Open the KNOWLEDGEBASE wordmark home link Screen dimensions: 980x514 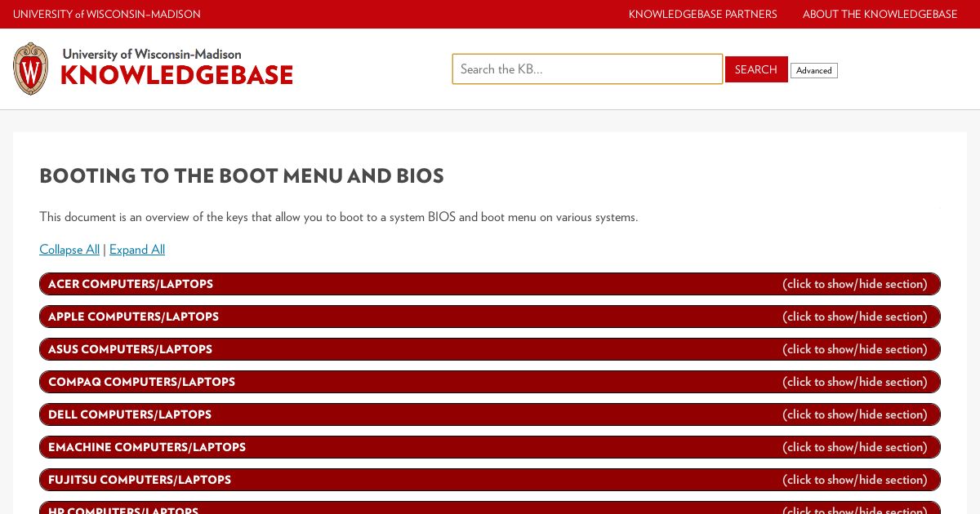click(176, 75)
